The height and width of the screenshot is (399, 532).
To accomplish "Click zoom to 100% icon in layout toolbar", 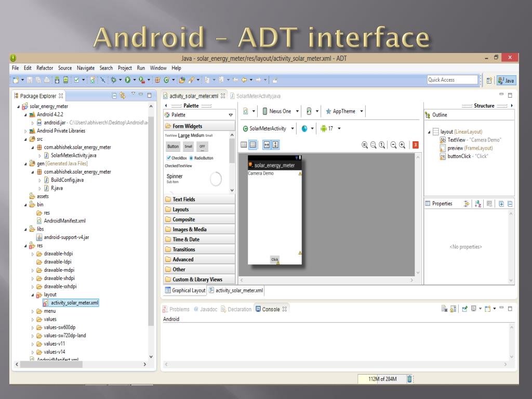I will click(382, 145).
